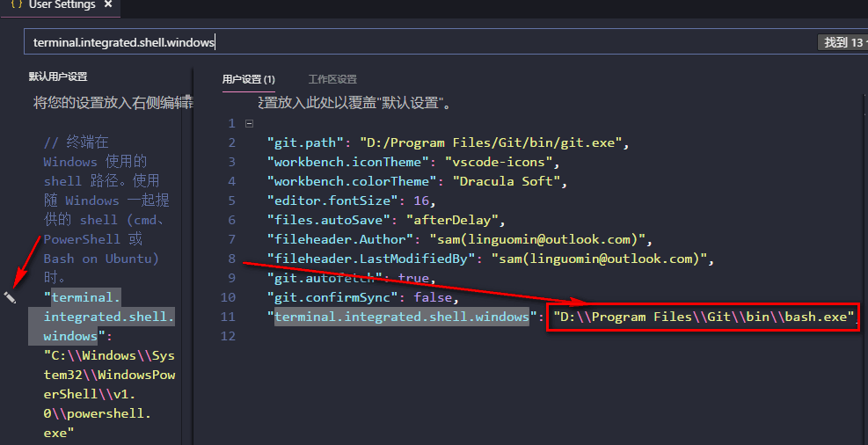Viewport: 868px width, 445px height.
Task: Click the 默认用户设置 panel header
Action: pyautogui.click(x=58, y=77)
